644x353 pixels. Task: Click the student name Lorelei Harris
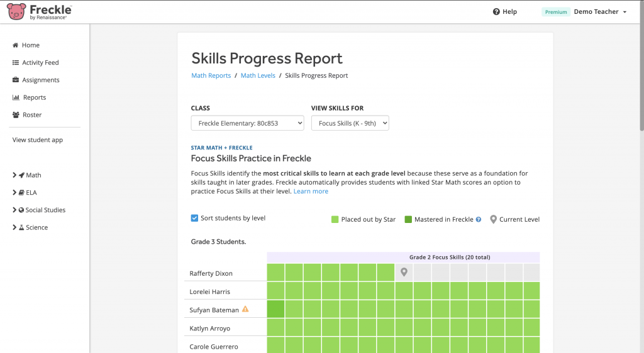(210, 292)
